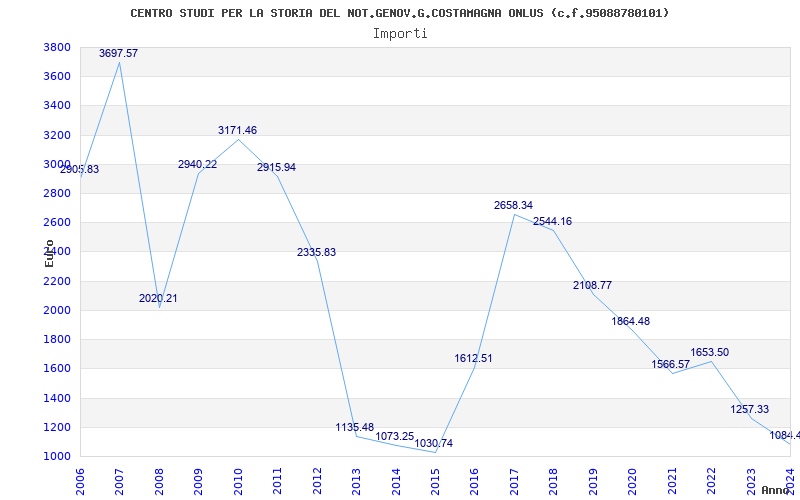The image size is (800, 500).
Task: Click the x-axis year 2020
Action: coord(633,481)
